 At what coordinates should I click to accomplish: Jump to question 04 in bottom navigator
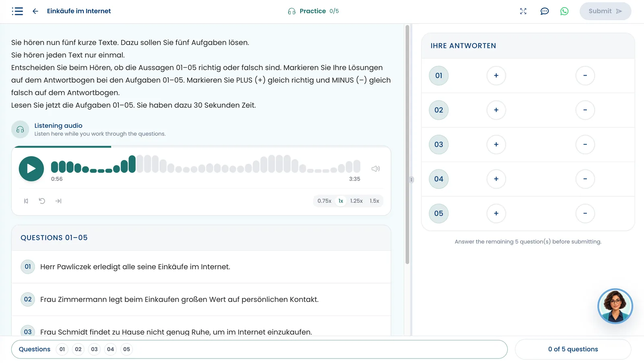click(110, 349)
